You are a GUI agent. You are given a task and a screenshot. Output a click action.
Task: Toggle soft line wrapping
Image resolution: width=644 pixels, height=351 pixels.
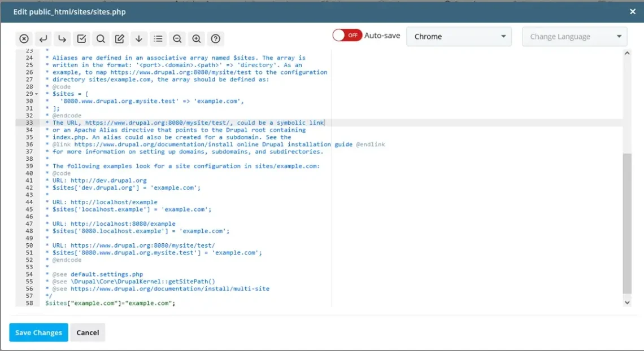pos(43,38)
